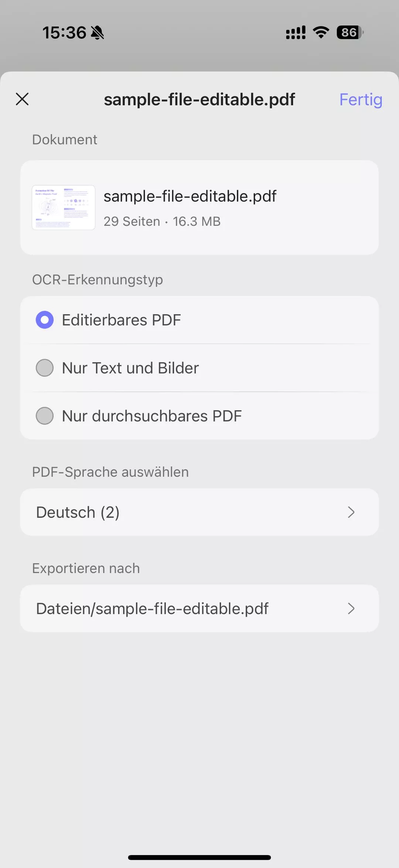Screen dimensions: 399x868
Task: Tap the sample-file-editable.pdf document name
Action: (190, 196)
